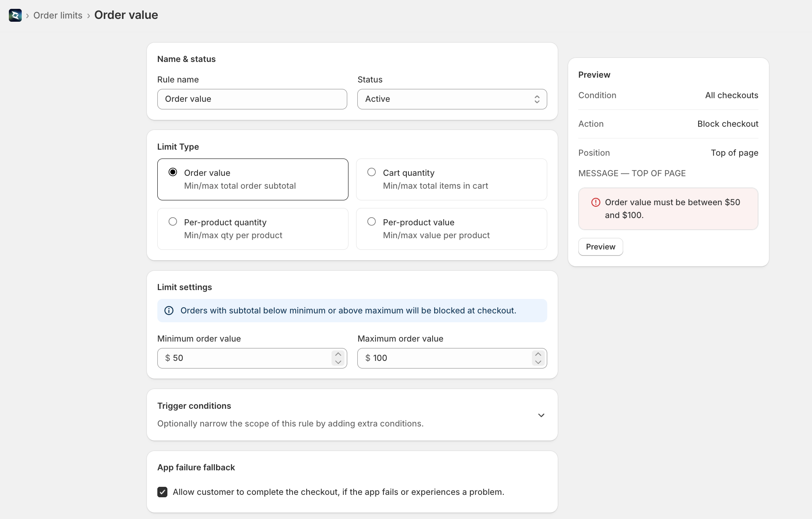This screenshot has width=812, height=519.
Task: Click the 'Order value' page title
Action: coord(126,15)
